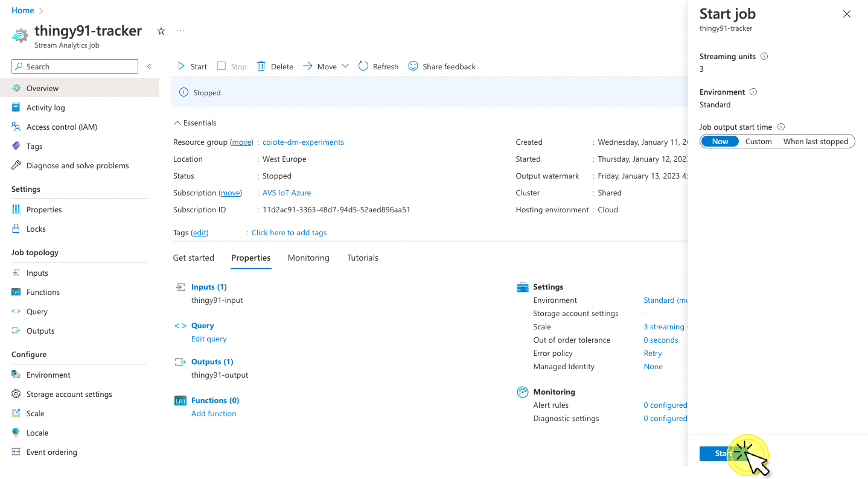
Task: Collapse the sidebar with the double chevron
Action: coord(150,66)
